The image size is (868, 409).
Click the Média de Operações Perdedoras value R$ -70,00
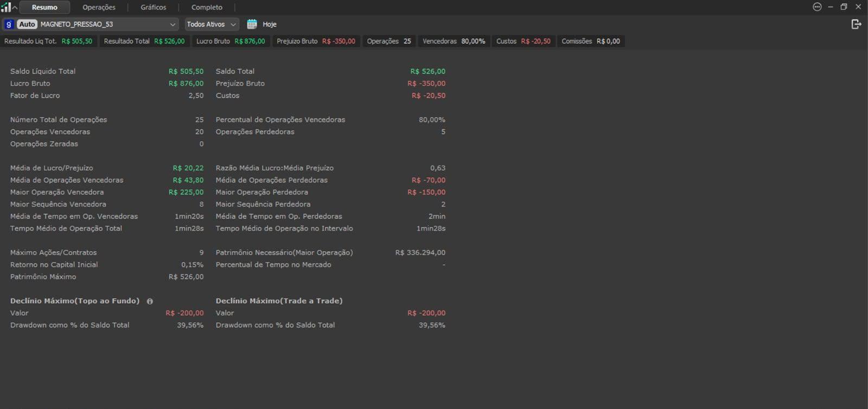(429, 180)
